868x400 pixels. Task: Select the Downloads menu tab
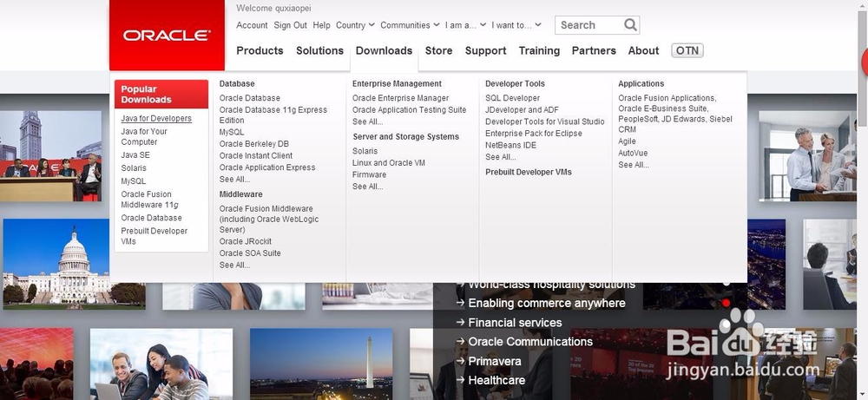click(384, 50)
